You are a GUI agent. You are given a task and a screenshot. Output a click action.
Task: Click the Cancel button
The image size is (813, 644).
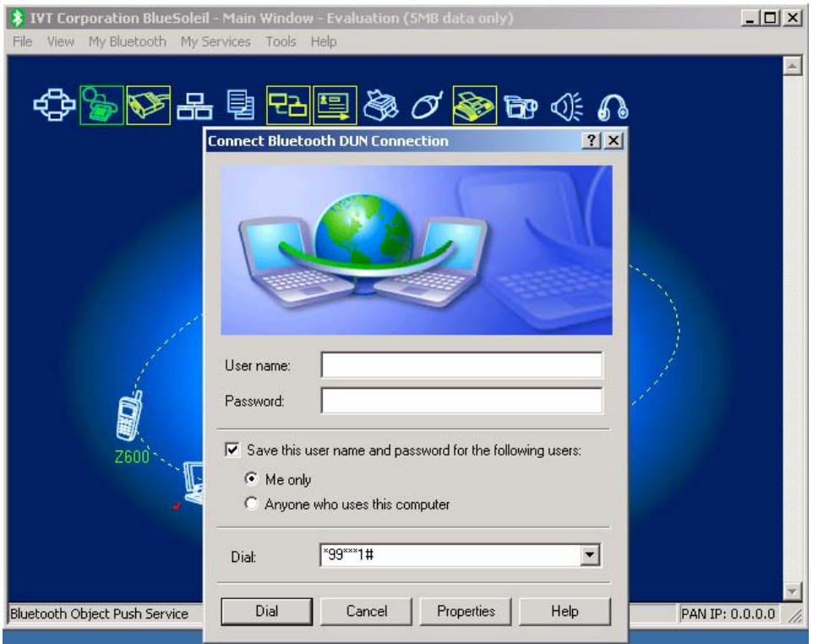point(366,611)
